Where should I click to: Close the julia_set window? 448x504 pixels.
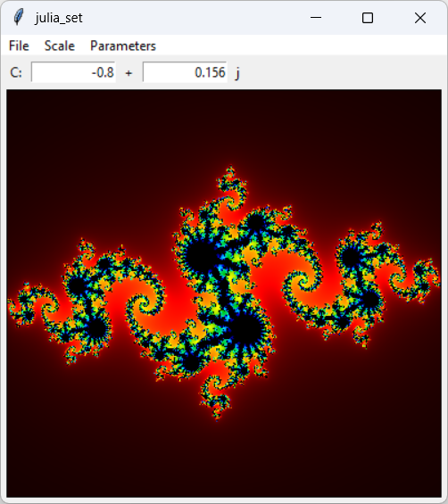point(420,18)
